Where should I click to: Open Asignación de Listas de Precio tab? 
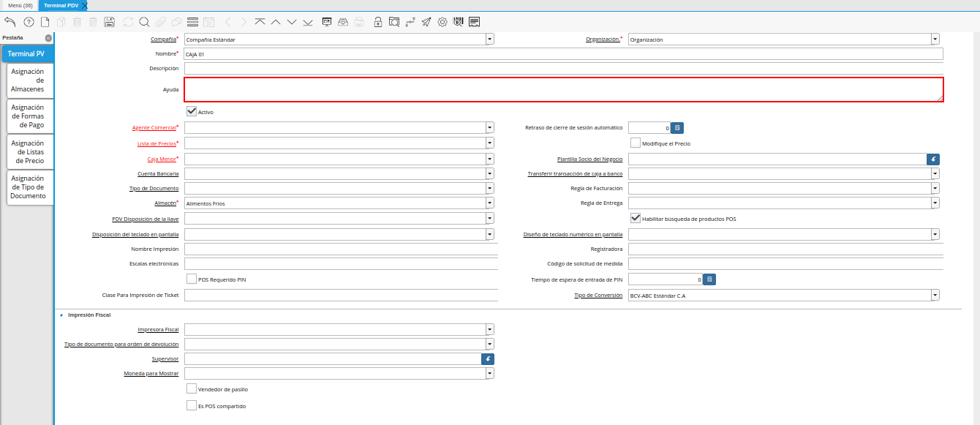click(x=30, y=152)
